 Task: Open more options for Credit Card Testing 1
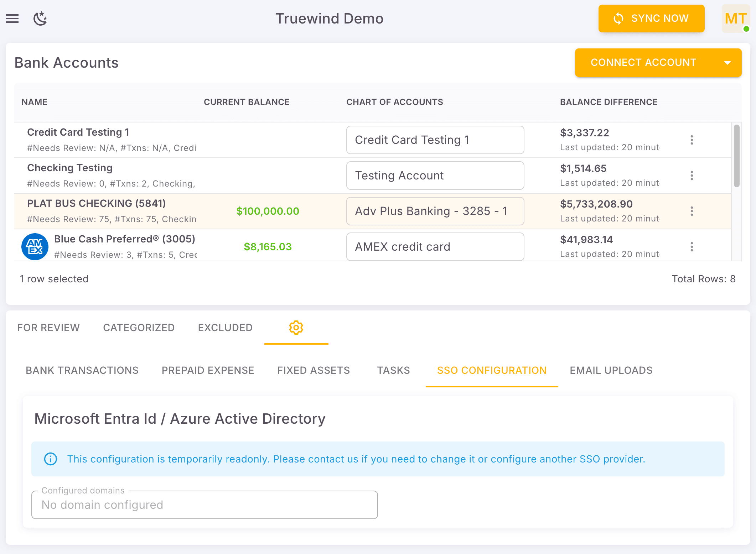[x=692, y=140]
